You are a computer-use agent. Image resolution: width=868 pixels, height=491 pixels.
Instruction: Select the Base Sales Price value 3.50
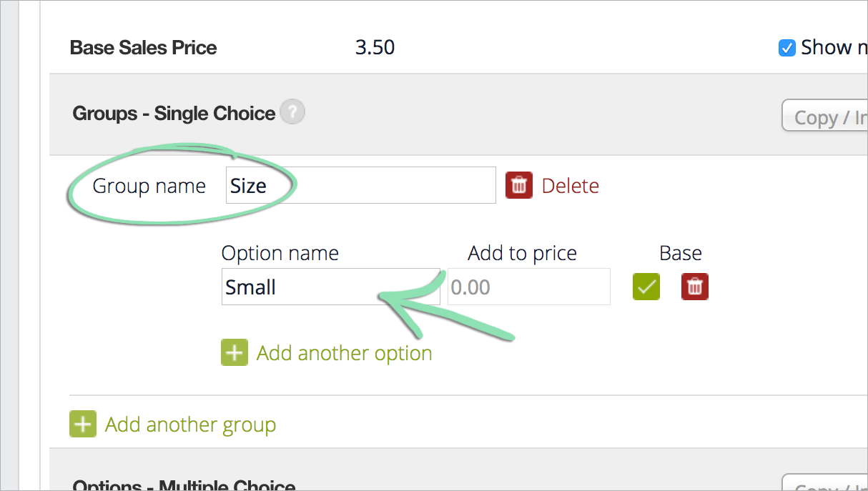[x=375, y=47]
